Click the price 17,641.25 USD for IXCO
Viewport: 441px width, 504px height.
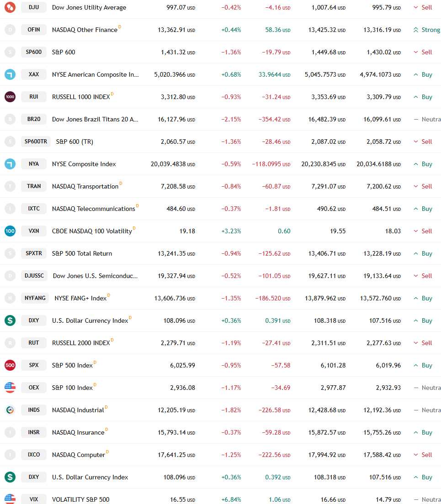176,455
